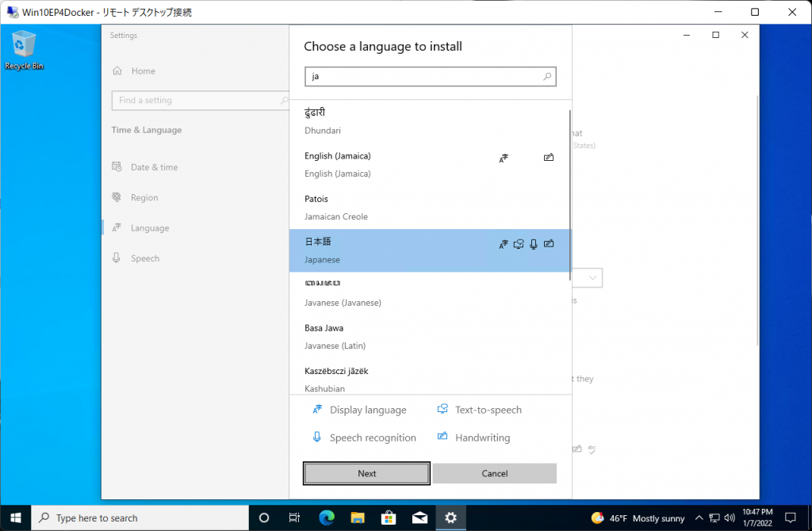Click the volume icon in system tray

(x=730, y=518)
